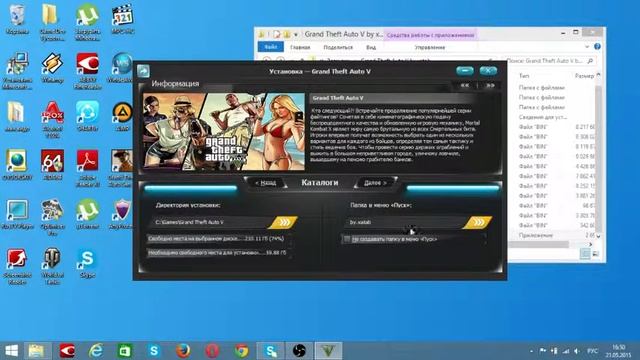
Task: Open Google Chrome from the taskbar
Action: tap(241, 351)
